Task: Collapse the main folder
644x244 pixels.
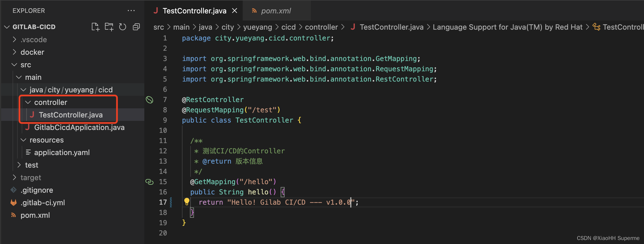Action: (19, 77)
